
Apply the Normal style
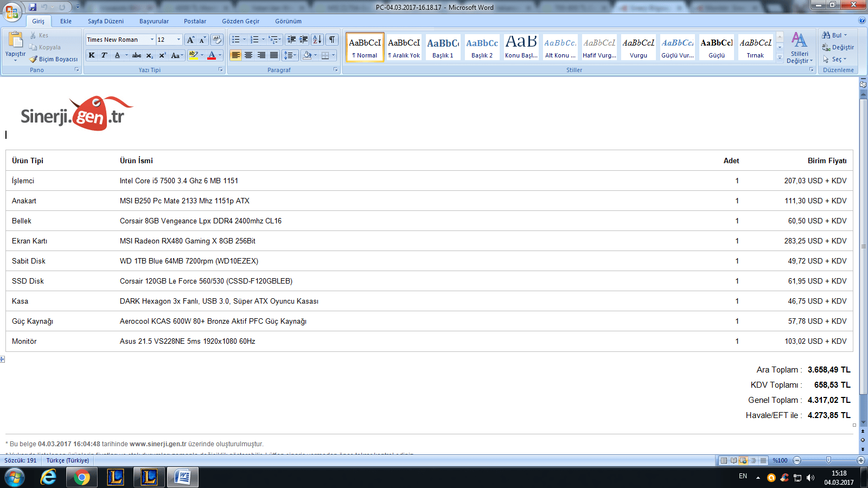point(365,47)
